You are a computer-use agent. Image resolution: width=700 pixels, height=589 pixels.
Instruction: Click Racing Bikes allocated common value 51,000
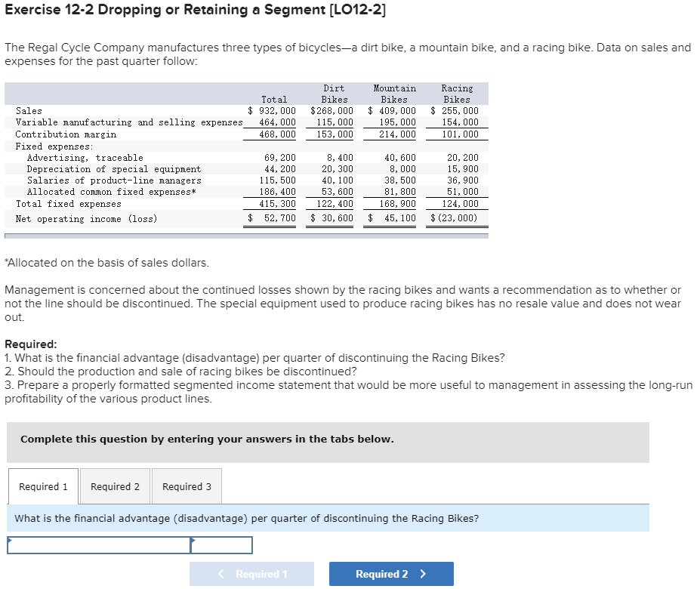pyautogui.click(x=462, y=192)
